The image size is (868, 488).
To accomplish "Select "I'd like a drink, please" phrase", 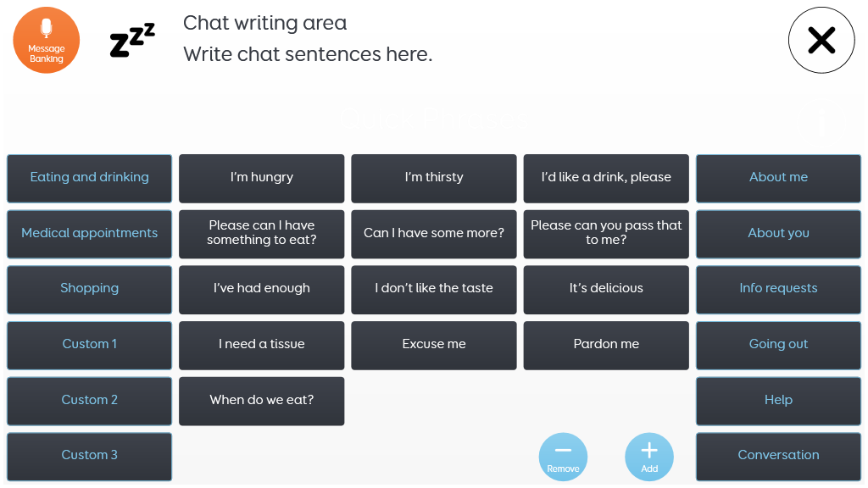I will pos(606,178).
